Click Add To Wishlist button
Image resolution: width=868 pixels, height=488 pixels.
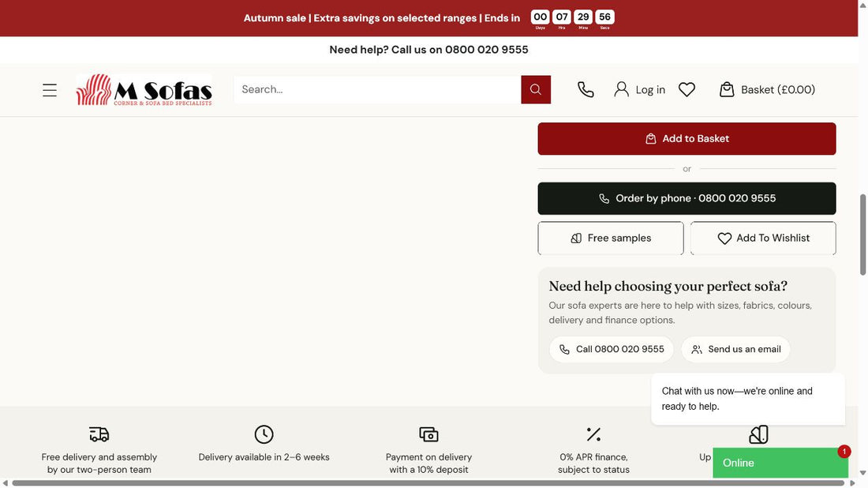pos(763,238)
